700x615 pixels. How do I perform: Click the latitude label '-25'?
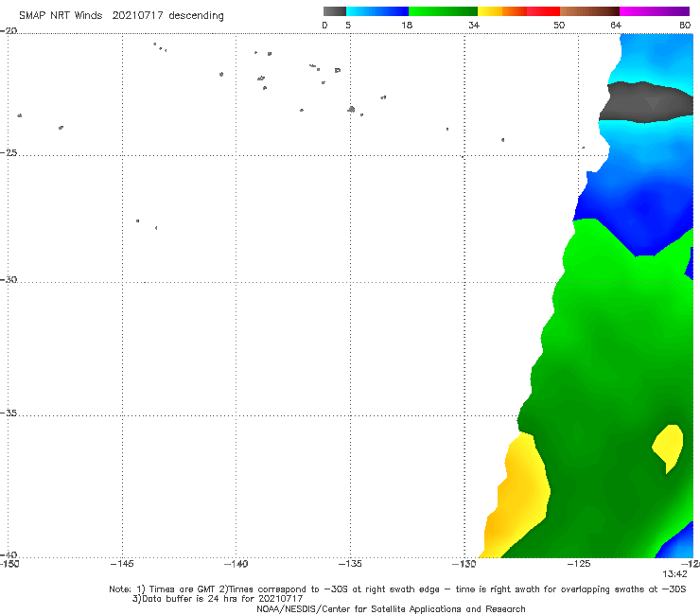9,153
